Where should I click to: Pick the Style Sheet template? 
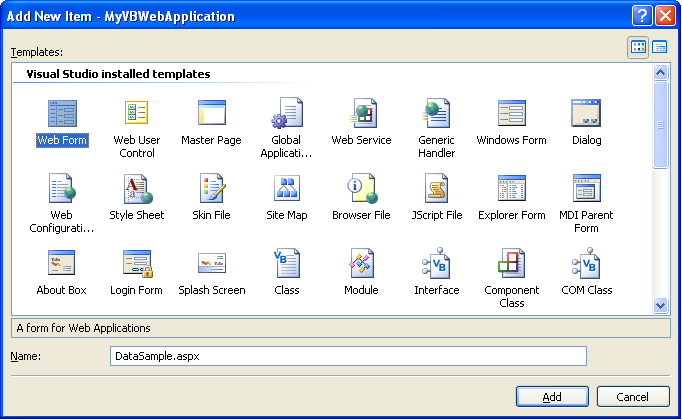(137, 189)
